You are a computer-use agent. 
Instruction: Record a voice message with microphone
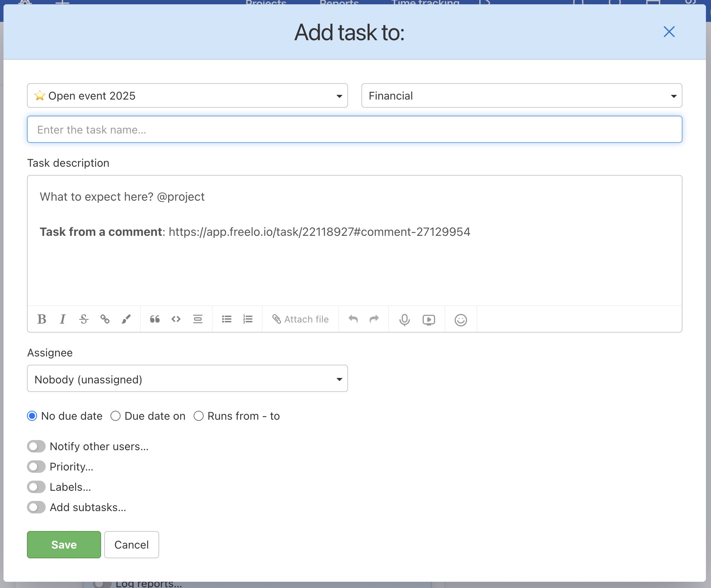click(x=405, y=320)
